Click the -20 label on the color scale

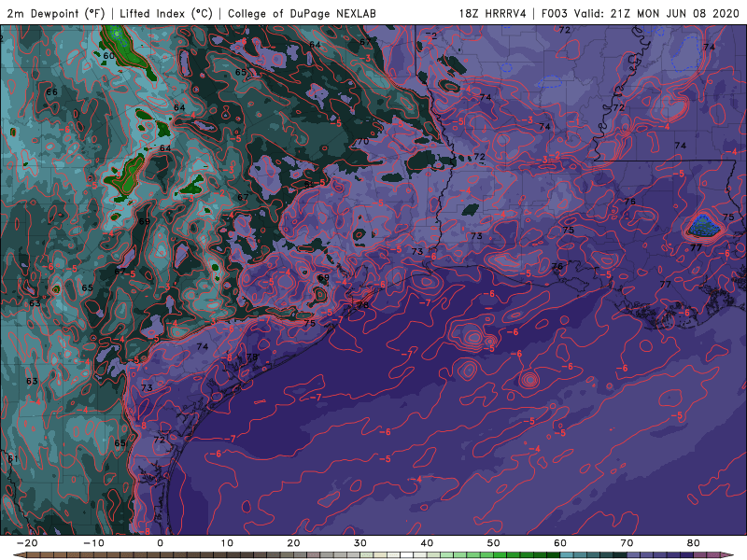[x=27, y=543]
